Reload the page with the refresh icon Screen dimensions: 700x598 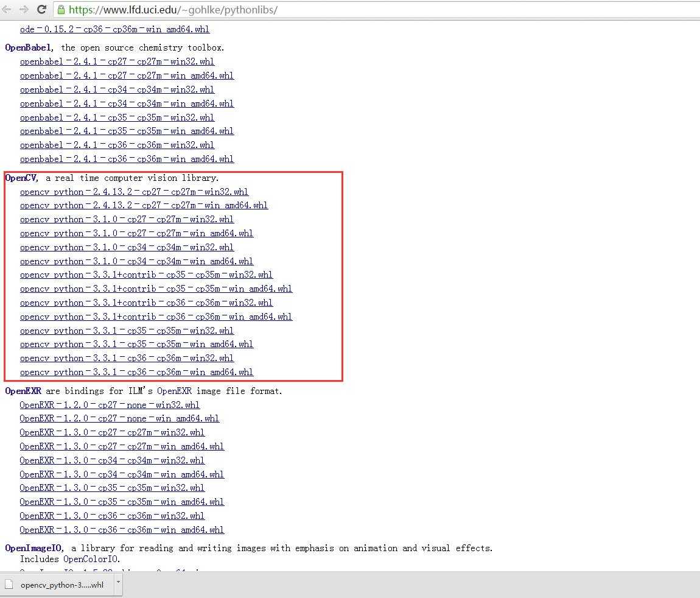41,9
